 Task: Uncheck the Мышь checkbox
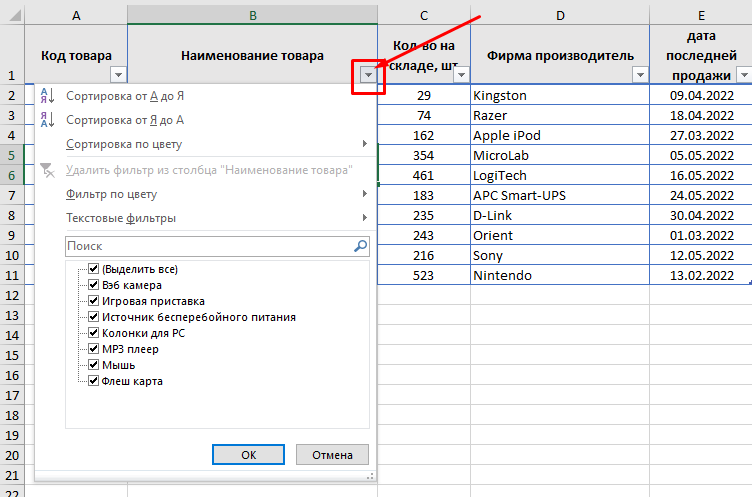pos(94,365)
